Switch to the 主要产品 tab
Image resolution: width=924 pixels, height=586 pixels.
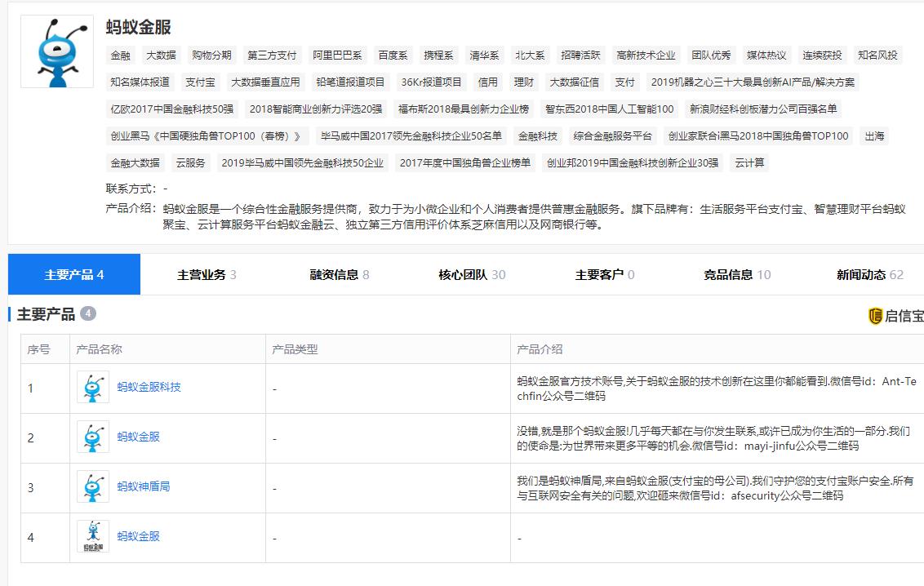[x=74, y=274]
